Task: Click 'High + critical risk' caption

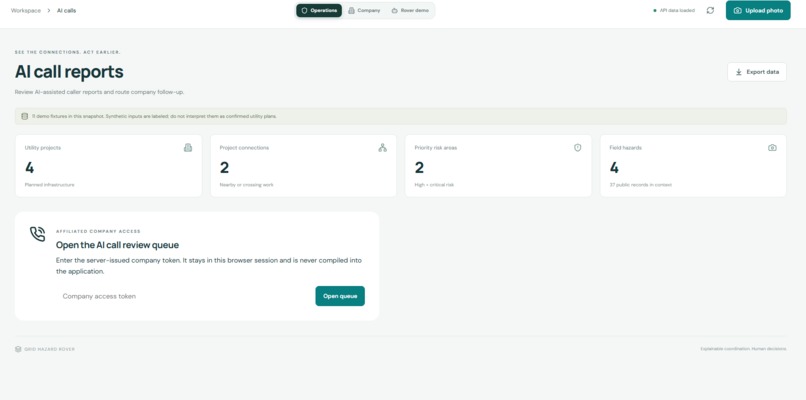Action: pyautogui.click(x=434, y=185)
